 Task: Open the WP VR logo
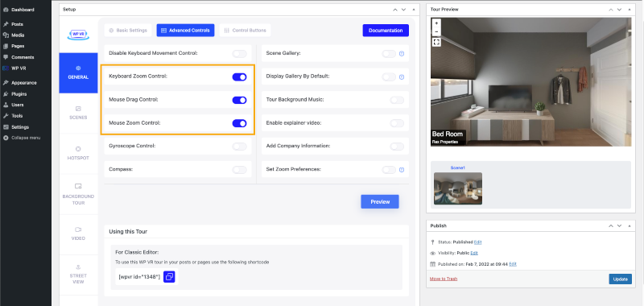click(78, 35)
